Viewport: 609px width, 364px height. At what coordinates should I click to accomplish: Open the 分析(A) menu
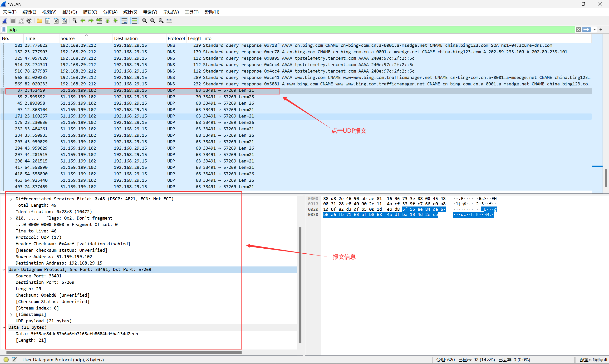pos(110,12)
